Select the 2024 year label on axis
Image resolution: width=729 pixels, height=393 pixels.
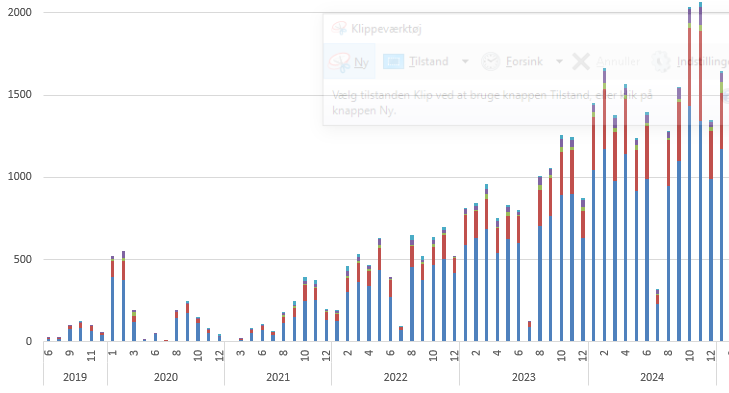(x=652, y=377)
